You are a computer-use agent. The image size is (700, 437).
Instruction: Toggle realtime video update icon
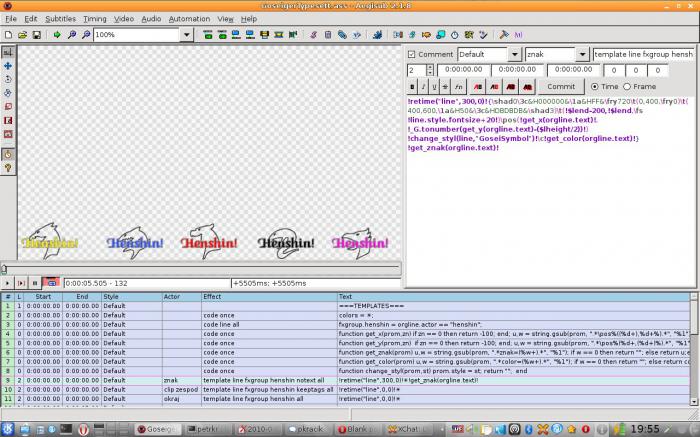click(8, 154)
